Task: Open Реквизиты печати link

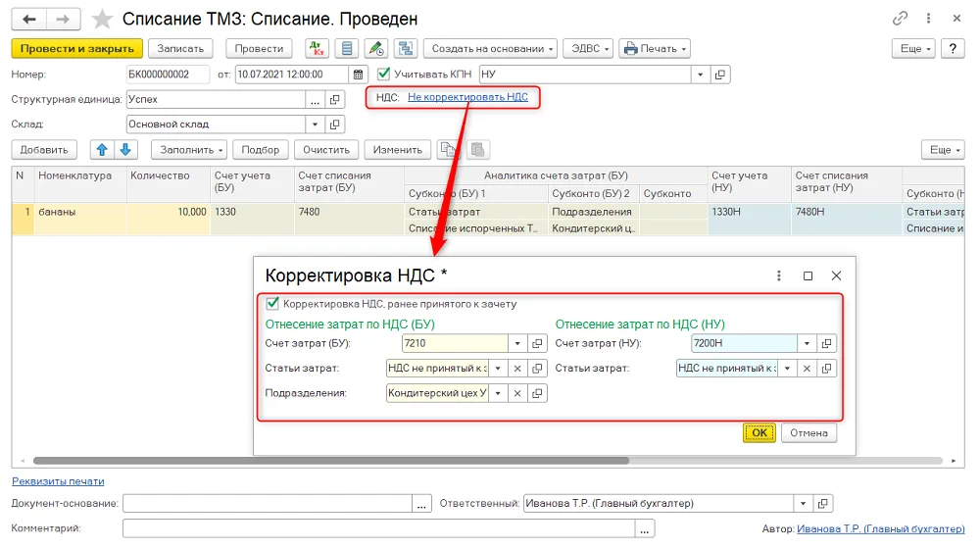Action: point(58,481)
